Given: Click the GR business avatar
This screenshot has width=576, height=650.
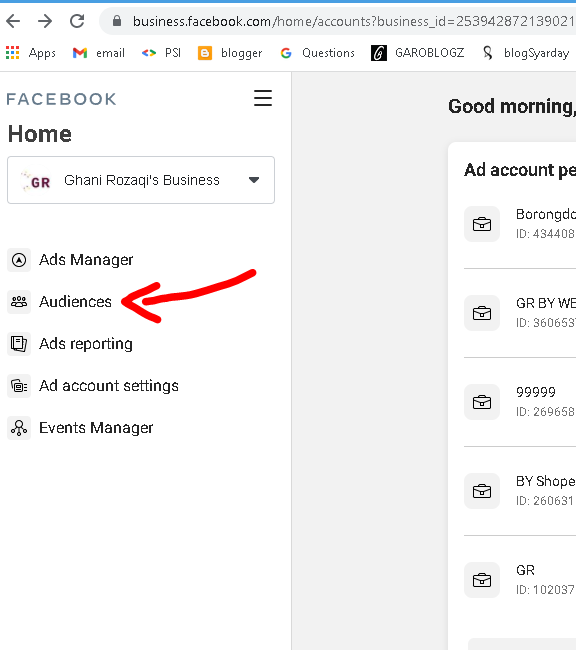Looking at the screenshot, I should click(x=36, y=181).
